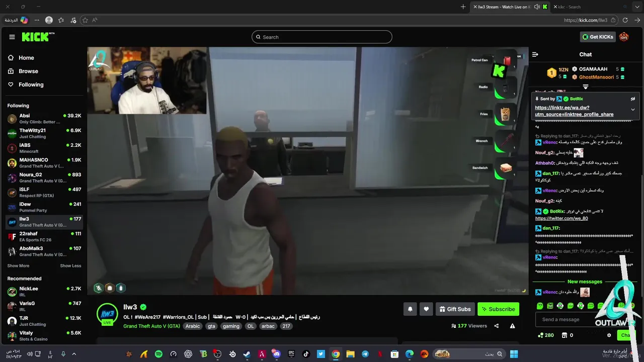Mute the llw3 tab audio icon
Screen dimensions: 644x362
[x=537, y=7]
